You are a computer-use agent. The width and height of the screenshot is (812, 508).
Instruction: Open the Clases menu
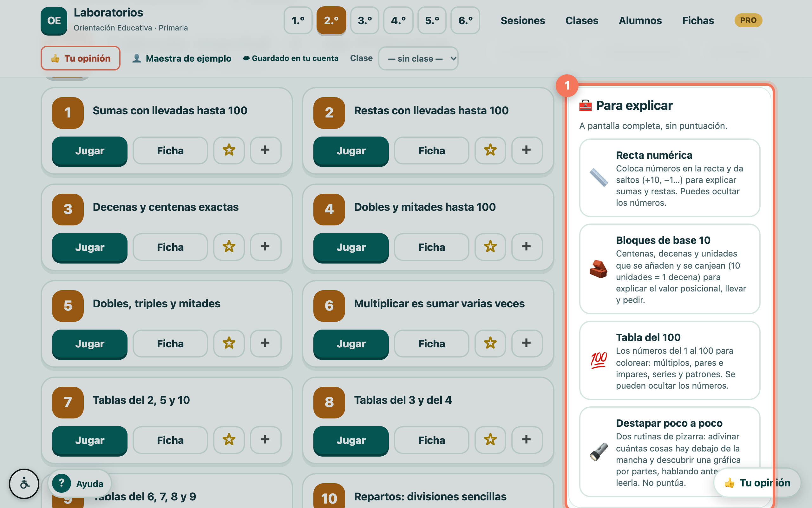[582, 21]
